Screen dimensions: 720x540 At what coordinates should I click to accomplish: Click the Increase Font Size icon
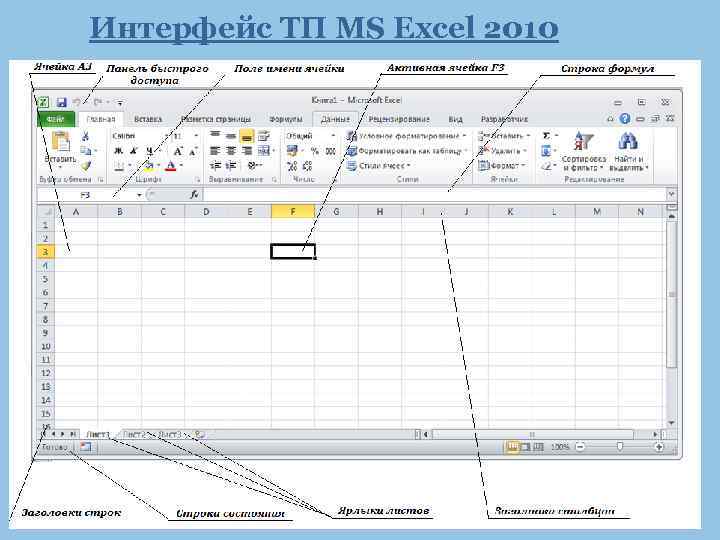click(x=178, y=151)
